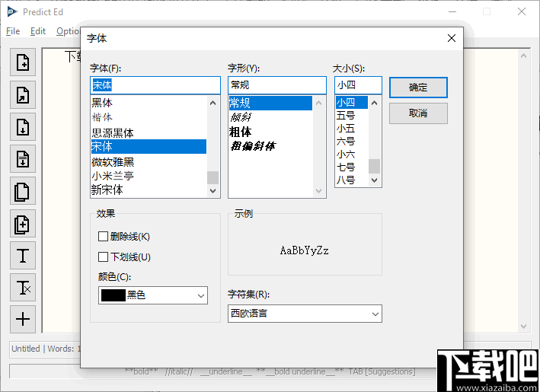The height and width of the screenshot is (392, 540).
Task: Select 新宋体 in the font list
Action: tap(149, 190)
